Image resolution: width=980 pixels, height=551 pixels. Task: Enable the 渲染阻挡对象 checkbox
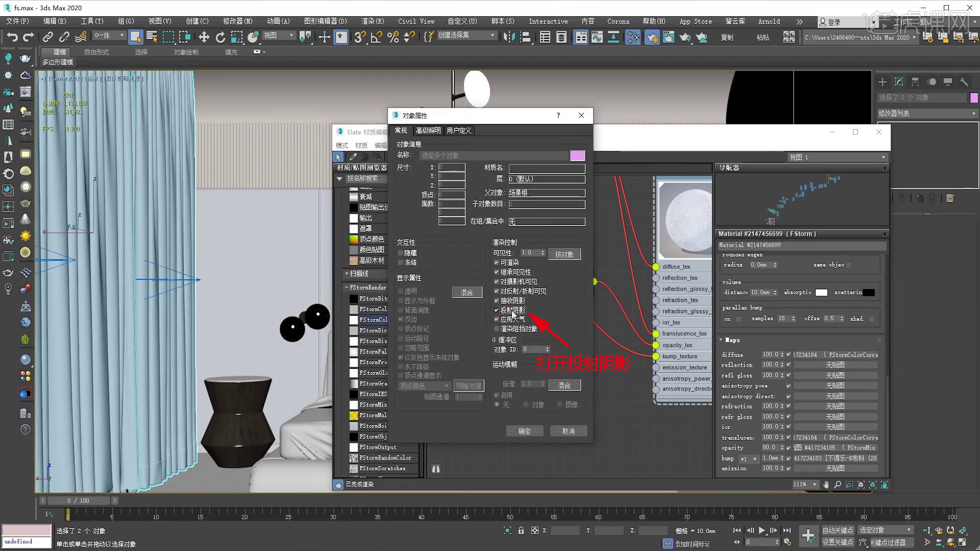click(x=496, y=329)
